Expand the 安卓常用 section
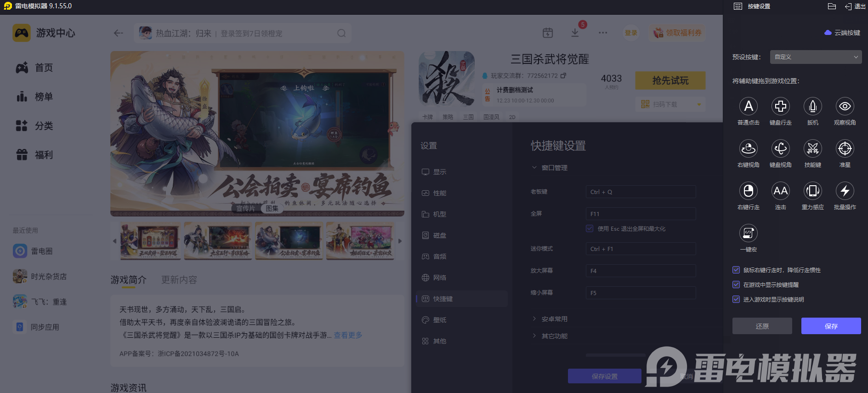Image resolution: width=868 pixels, height=393 pixels. click(x=550, y=319)
